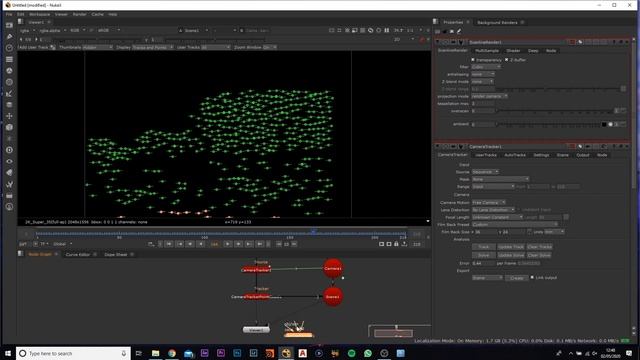Open the Draw nodes toolbar menu
The width and height of the screenshot is (640, 360).
[x=9, y=37]
